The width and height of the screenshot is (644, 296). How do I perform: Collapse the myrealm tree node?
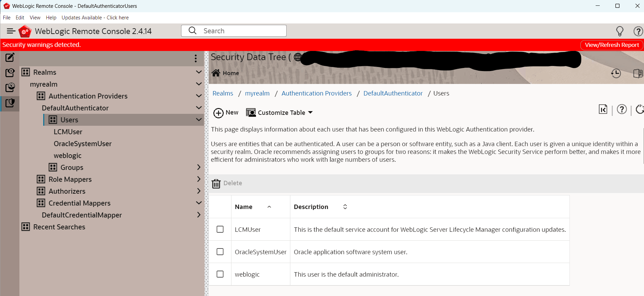pyautogui.click(x=199, y=84)
